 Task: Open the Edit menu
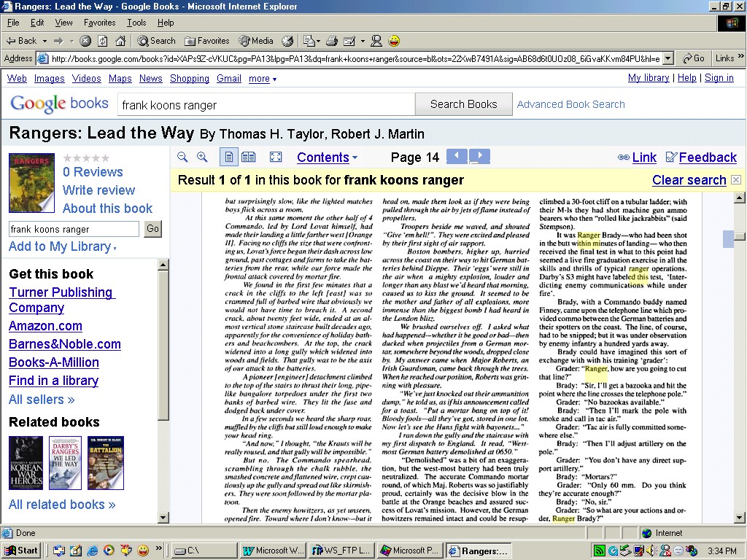pyautogui.click(x=37, y=23)
